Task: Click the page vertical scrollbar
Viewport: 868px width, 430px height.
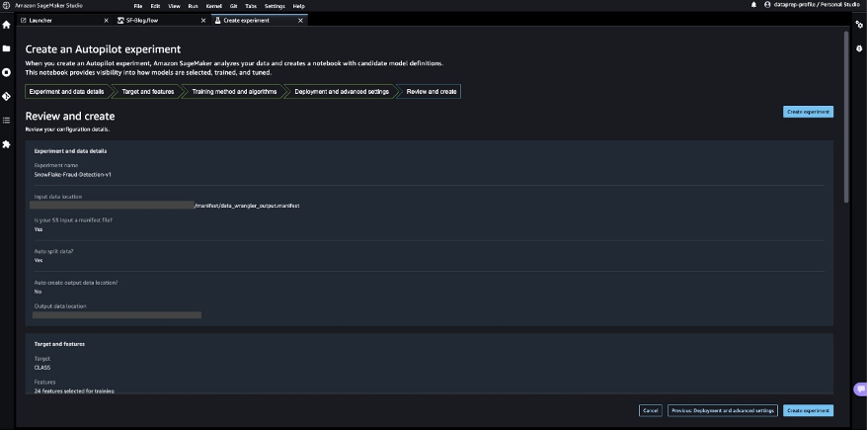Action: (846, 117)
